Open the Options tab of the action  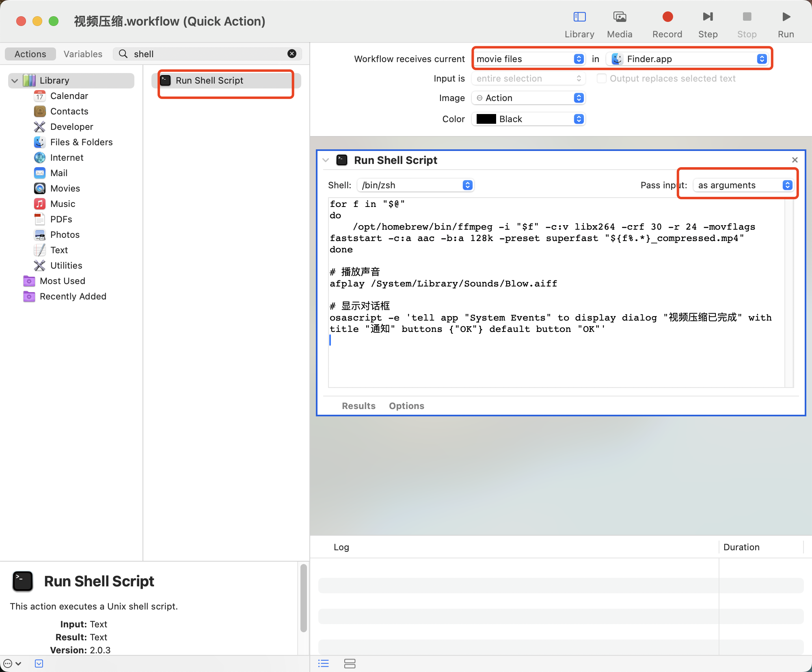point(406,406)
